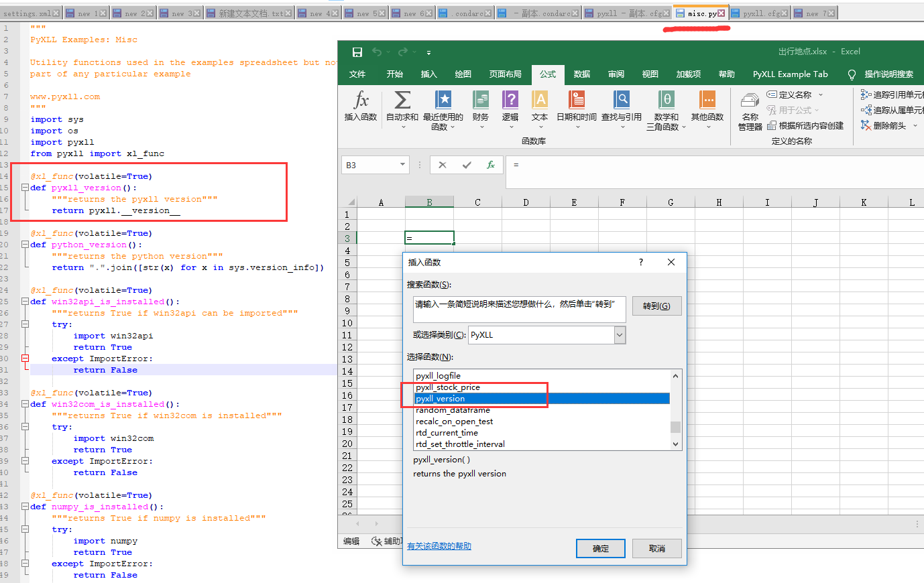Screen dimensions: 924x583
Task: Open the 数学和三角函数 icon
Action: (666, 100)
